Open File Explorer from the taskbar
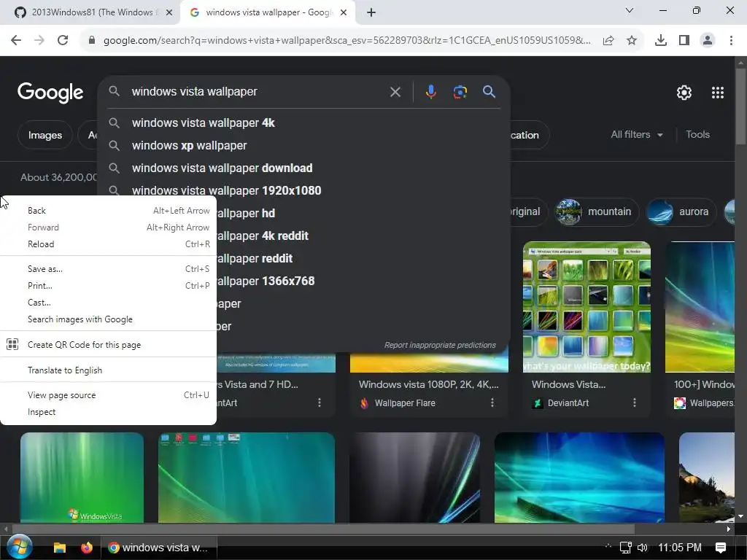Viewport: 747px width, 560px height. (x=60, y=548)
